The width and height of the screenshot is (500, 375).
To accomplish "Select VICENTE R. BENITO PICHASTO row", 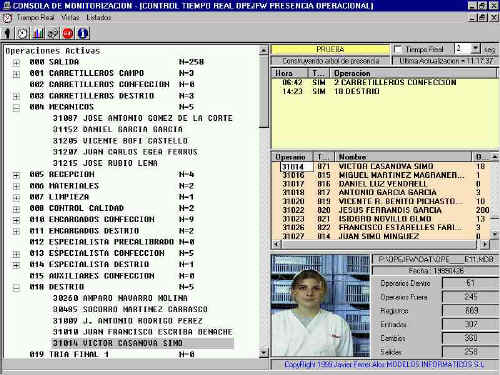I will 381,201.
